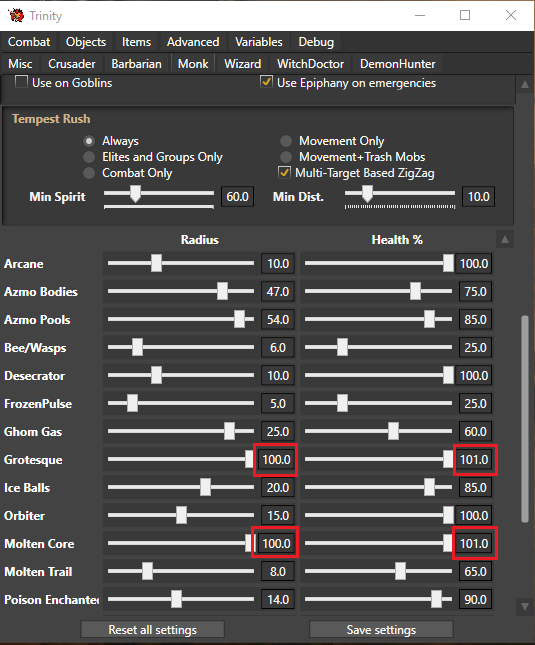The height and width of the screenshot is (645, 535).
Task: Click the inner avoidance list scroll-up arrow
Action: point(505,239)
